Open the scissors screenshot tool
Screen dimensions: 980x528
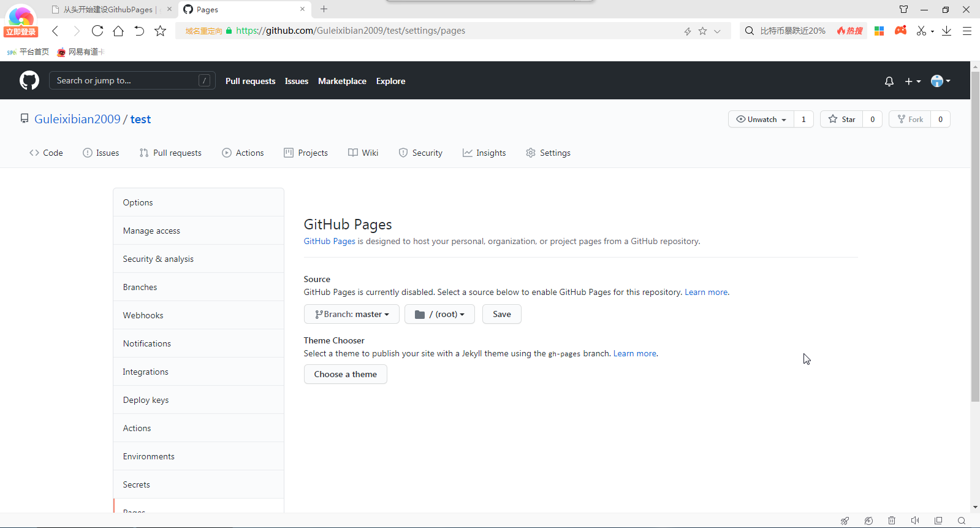921,31
